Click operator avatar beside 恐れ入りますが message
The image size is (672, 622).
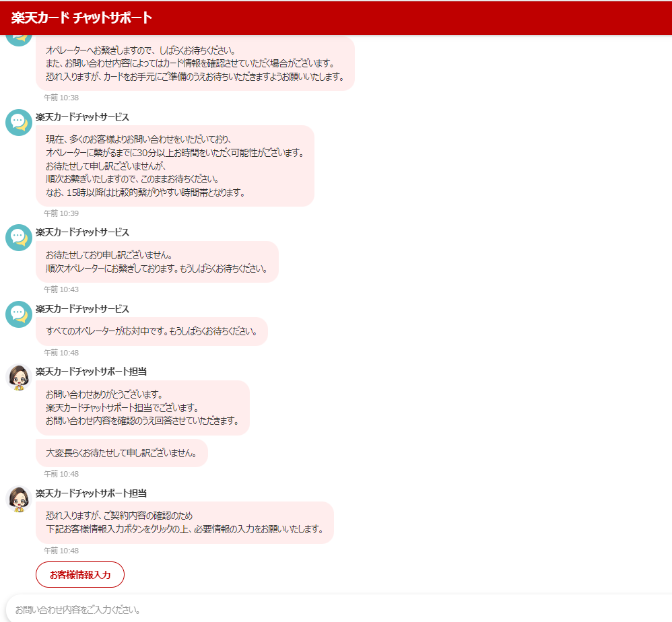point(19,499)
